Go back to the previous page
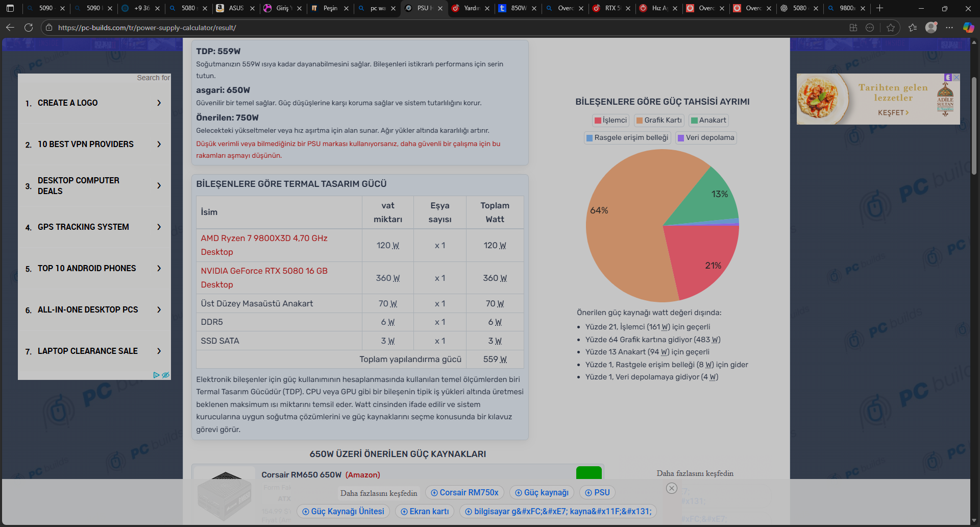This screenshot has height=527, width=980. pos(10,28)
